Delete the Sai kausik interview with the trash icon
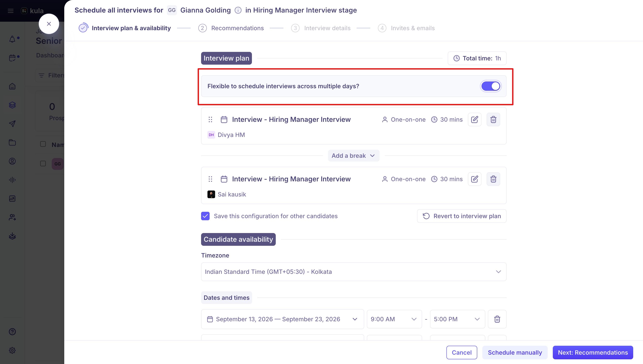The width and height of the screenshot is (643, 364). click(x=493, y=179)
